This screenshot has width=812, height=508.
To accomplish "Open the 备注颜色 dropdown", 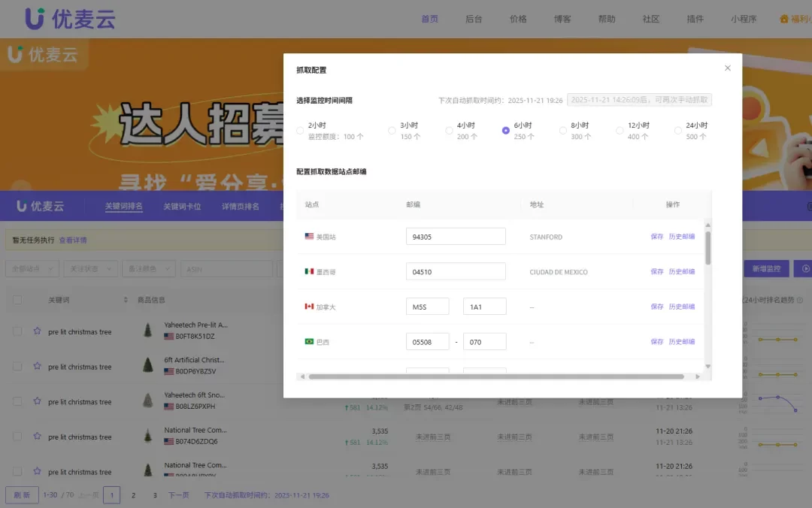I will (149, 268).
